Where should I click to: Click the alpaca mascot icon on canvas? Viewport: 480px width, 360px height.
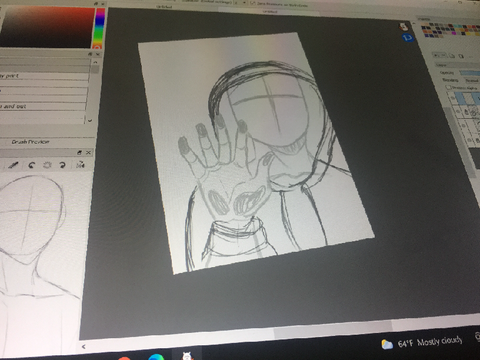coord(404,26)
